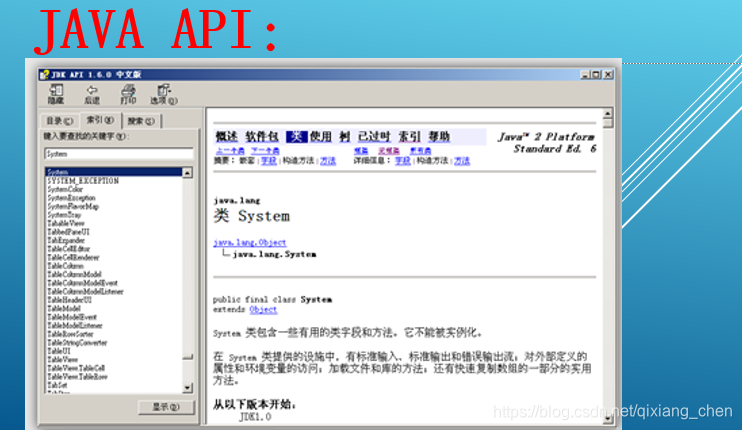Select TabExpander in the index list

(66, 240)
